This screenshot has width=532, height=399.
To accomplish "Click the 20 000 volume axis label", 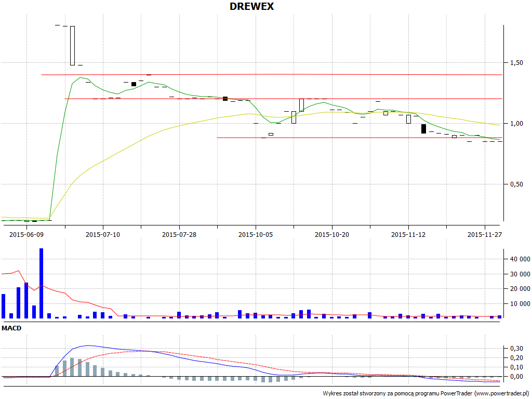I will point(520,289).
